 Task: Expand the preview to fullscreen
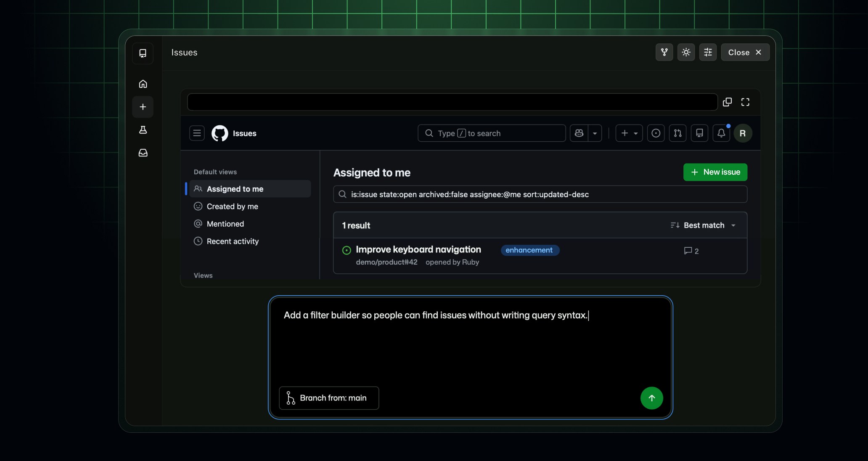tap(745, 102)
